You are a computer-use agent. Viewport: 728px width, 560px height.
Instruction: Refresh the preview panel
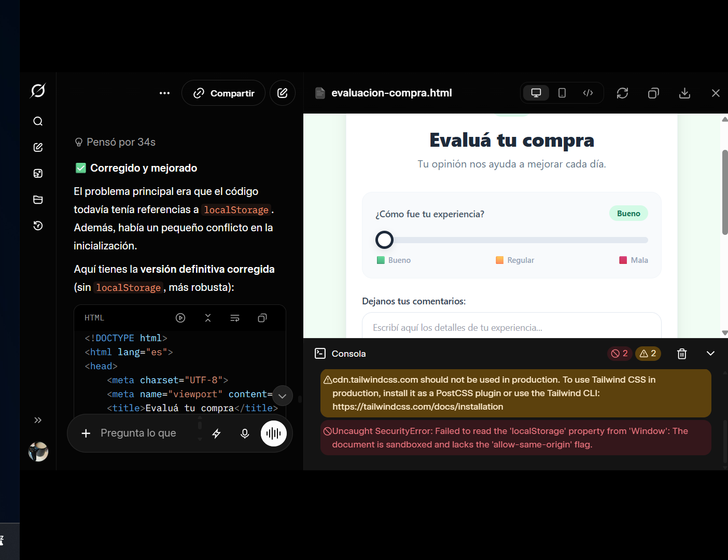pyautogui.click(x=622, y=93)
